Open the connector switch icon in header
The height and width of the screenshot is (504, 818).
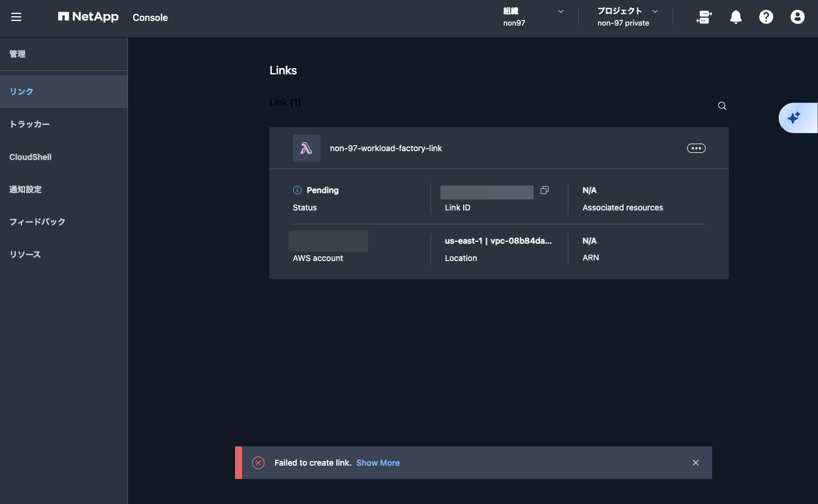click(x=704, y=17)
